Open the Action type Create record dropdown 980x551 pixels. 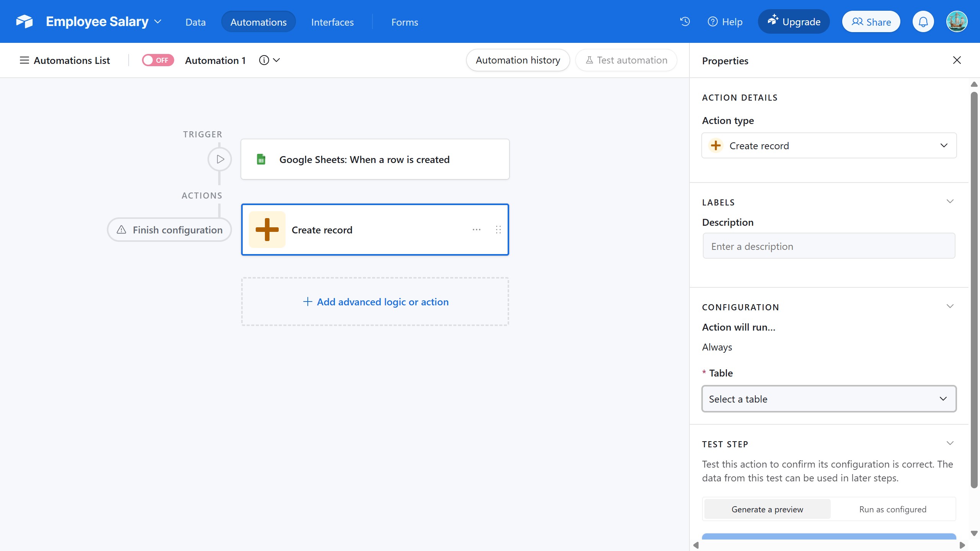829,145
